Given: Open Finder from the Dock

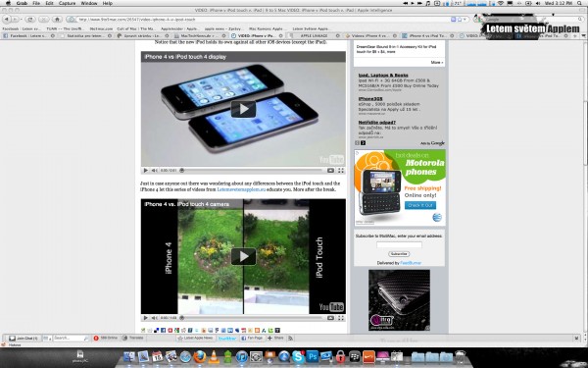Looking at the screenshot, I should (128, 357).
